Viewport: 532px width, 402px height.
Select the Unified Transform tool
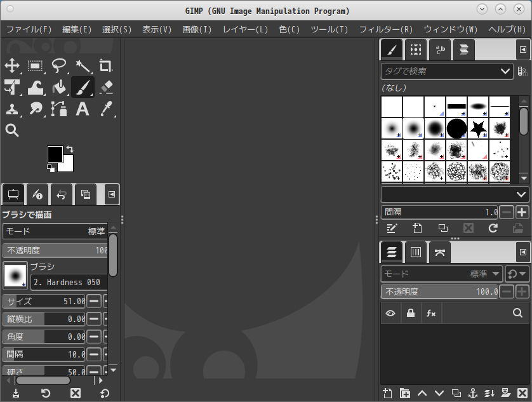pyautogui.click(x=12, y=87)
